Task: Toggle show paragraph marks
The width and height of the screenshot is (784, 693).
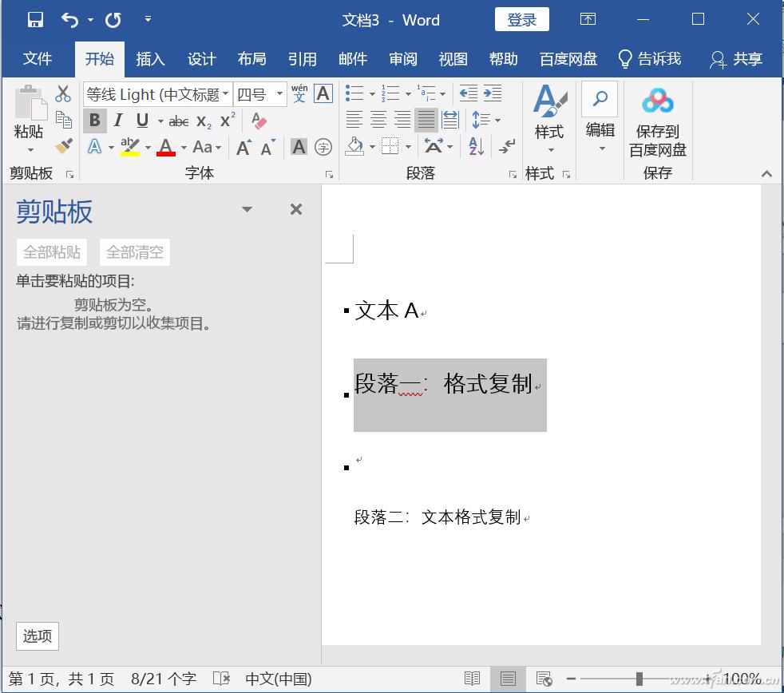Action: [507, 145]
